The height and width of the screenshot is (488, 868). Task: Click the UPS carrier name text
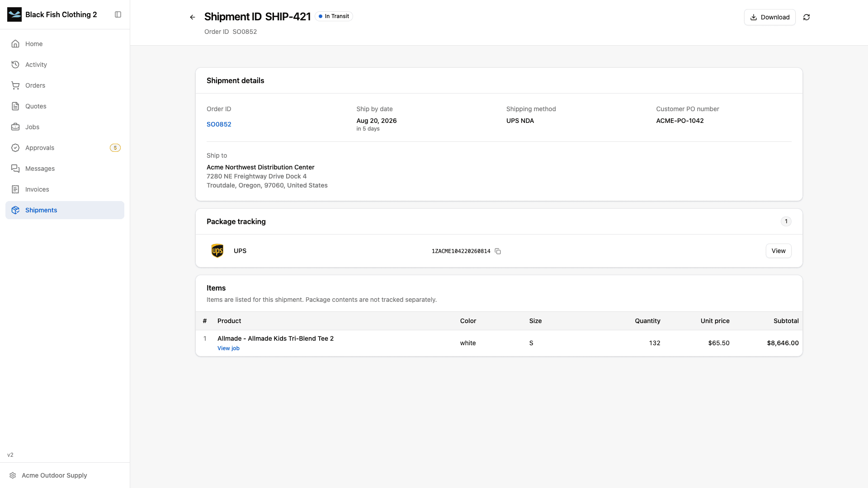[x=240, y=251]
